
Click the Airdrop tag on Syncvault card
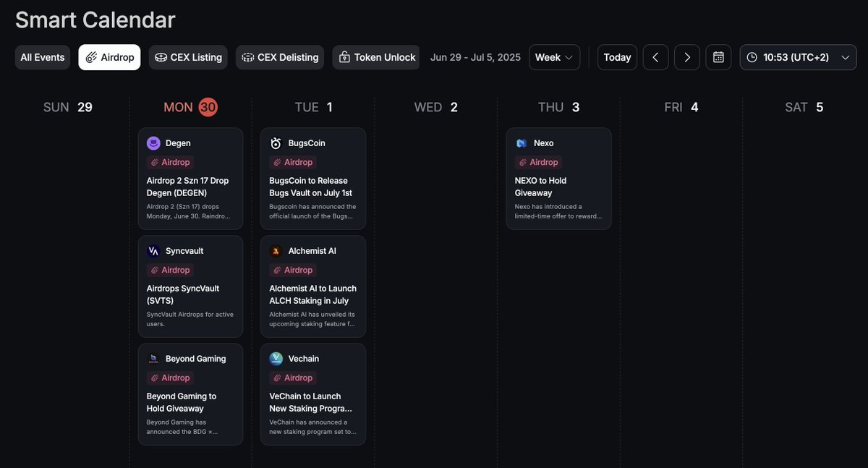click(170, 270)
